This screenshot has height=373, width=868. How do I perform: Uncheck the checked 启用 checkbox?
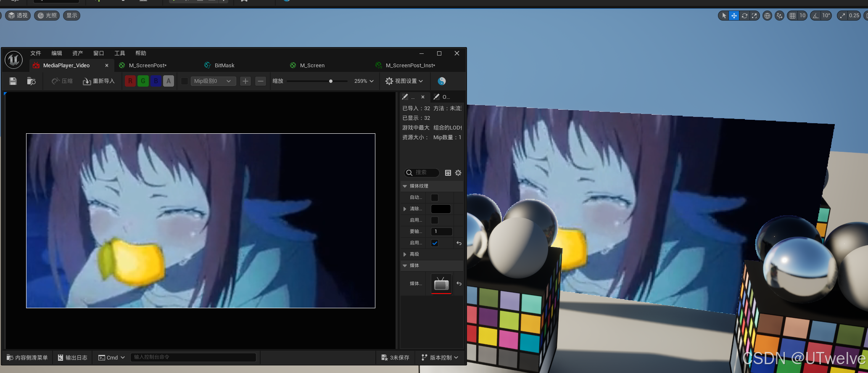(435, 243)
